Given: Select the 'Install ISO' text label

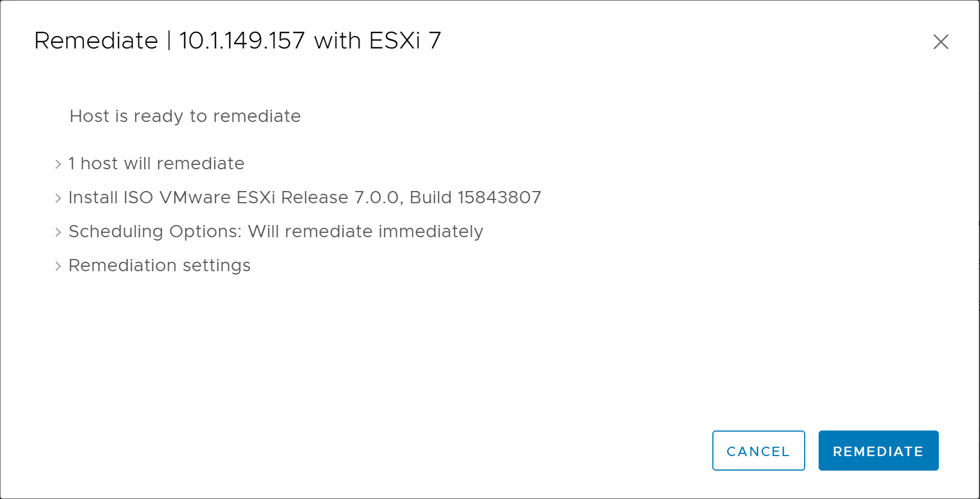Looking at the screenshot, I should coord(110,198).
